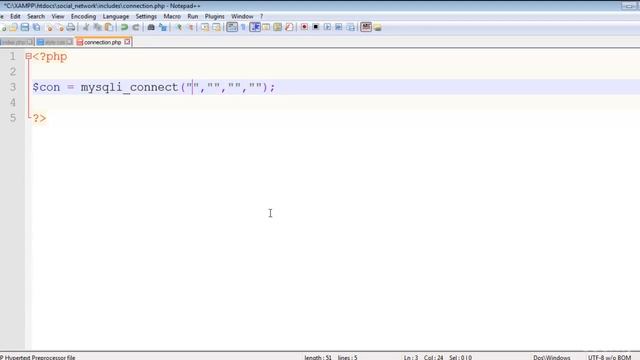This screenshot has height=360, width=640.
Task: Open the Encoding menu
Action: 83,16
